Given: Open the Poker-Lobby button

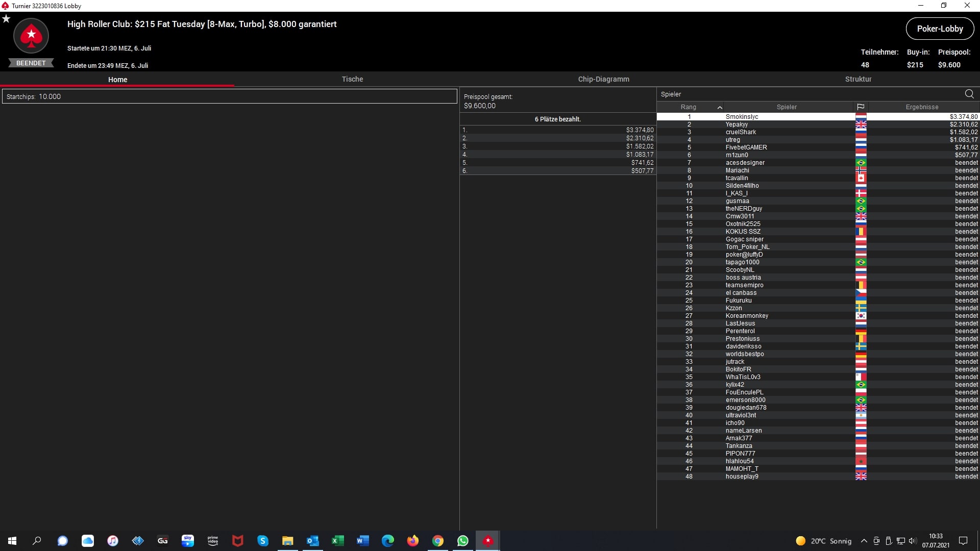Looking at the screenshot, I should click(940, 29).
